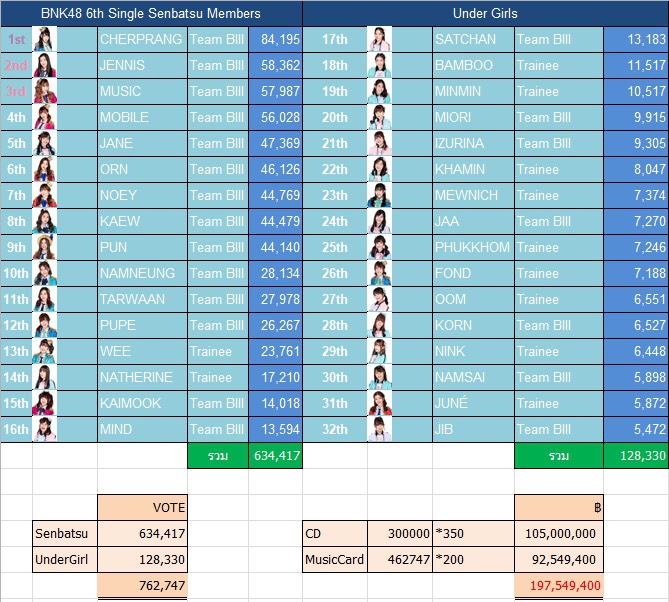This screenshot has width=669, height=602.
Task: Select the KHAMIN name cell
Action: 473,169
